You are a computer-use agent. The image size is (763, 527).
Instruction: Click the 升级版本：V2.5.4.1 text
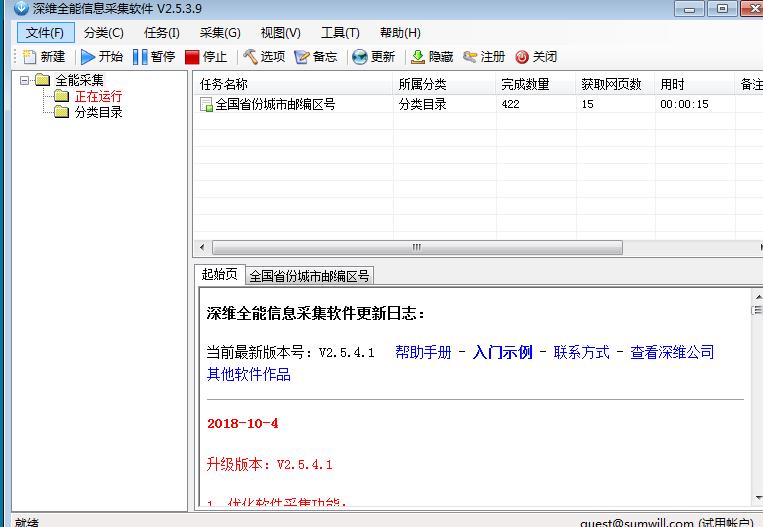[269, 464]
